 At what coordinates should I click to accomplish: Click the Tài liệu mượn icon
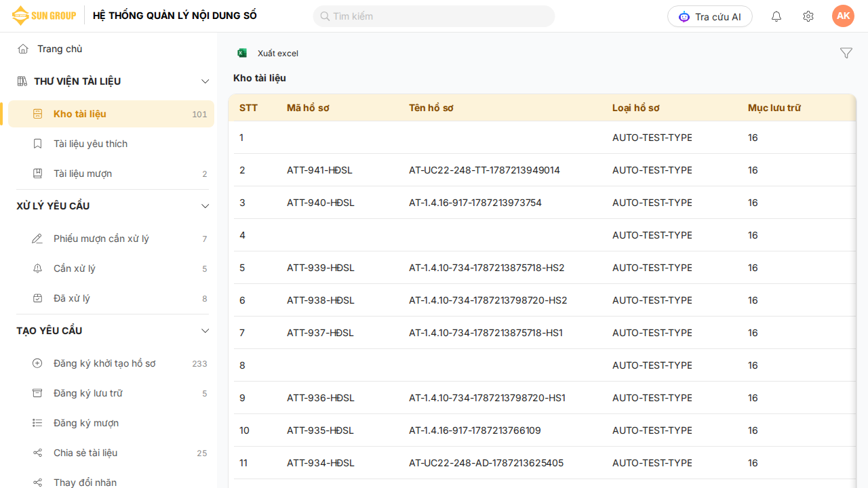click(38, 174)
